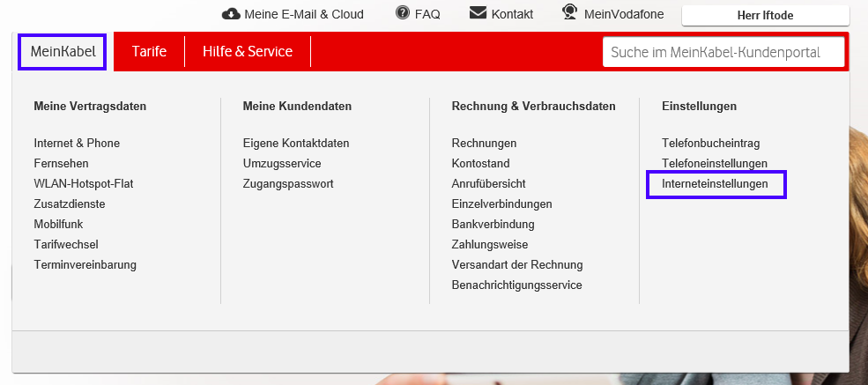Click the envelope Kontakt icon

[478, 12]
